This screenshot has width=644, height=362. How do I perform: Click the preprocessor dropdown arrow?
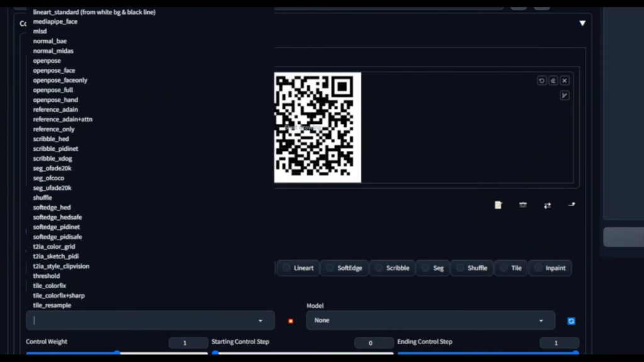[x=260, y=321]
